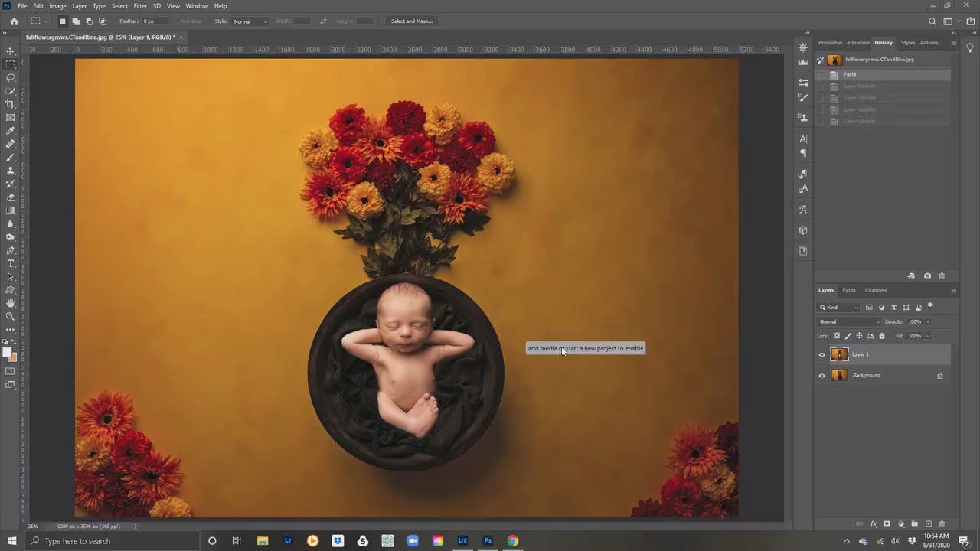
Task: Open the Opacity dropdown arrow
Action: point(927,321)
